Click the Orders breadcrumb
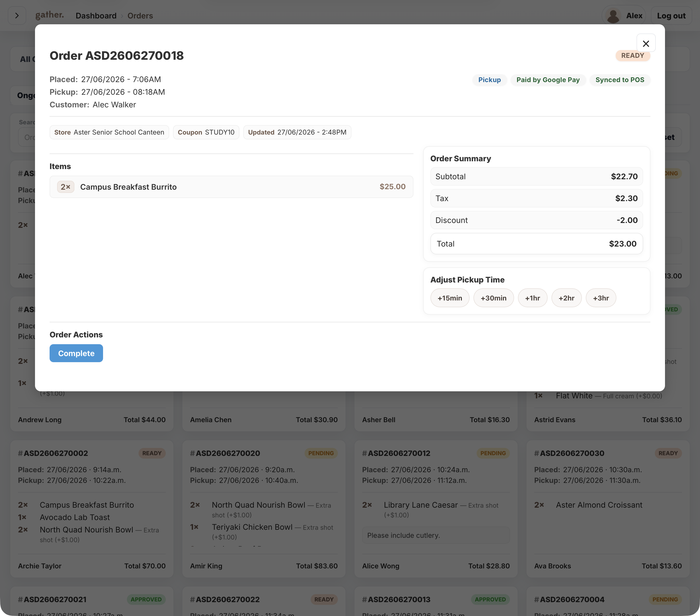Viewport: 700px width, 616px height. coord(140,16)
